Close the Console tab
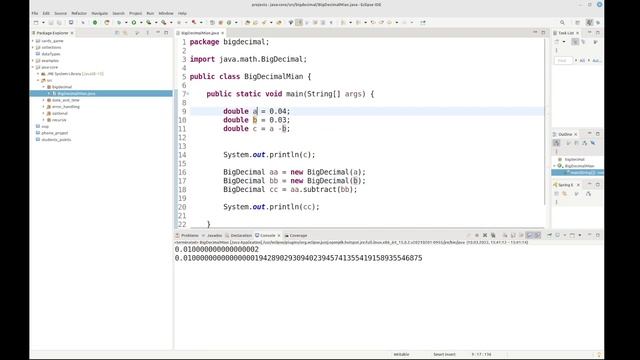 coord(279,236)
